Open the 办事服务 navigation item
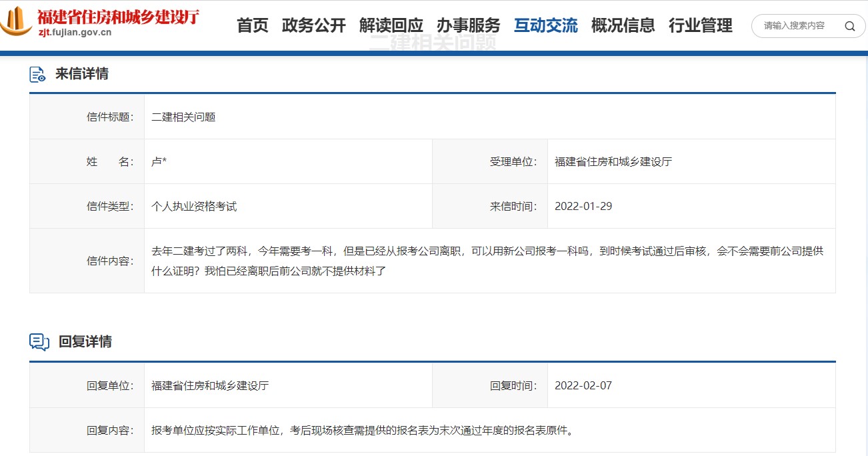 click(467, 25)
